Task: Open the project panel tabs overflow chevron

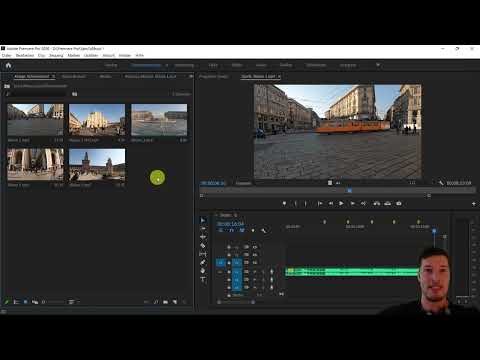Action: click(191, 76)
